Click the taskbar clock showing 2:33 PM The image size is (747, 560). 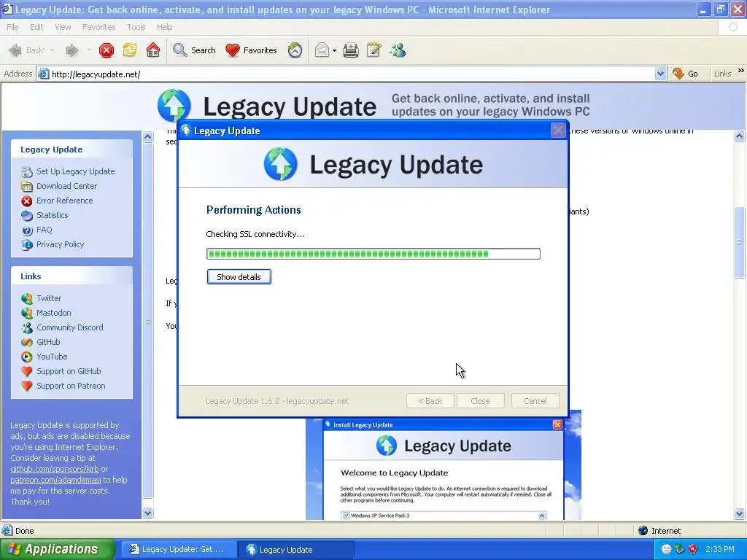pyautogui.click(x=720, y=549)
